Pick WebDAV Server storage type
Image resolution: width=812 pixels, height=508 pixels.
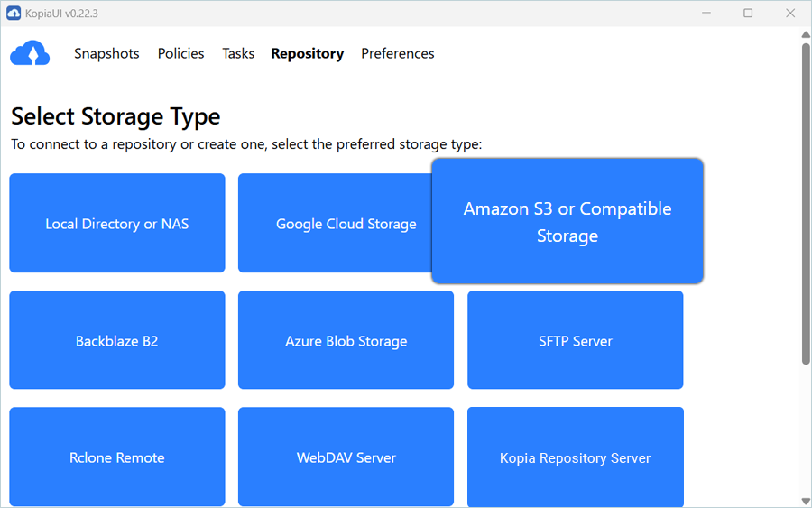click(346, 457)
